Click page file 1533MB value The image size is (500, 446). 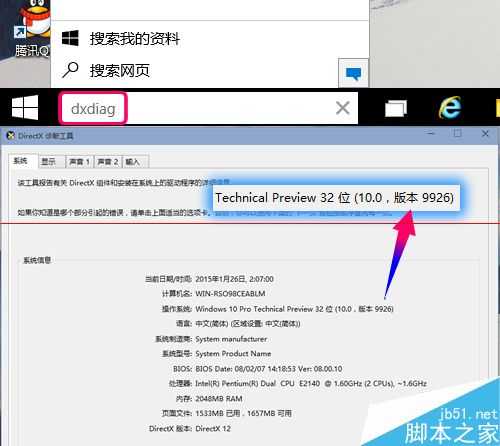pyautogui.click(x=243, y=413)
